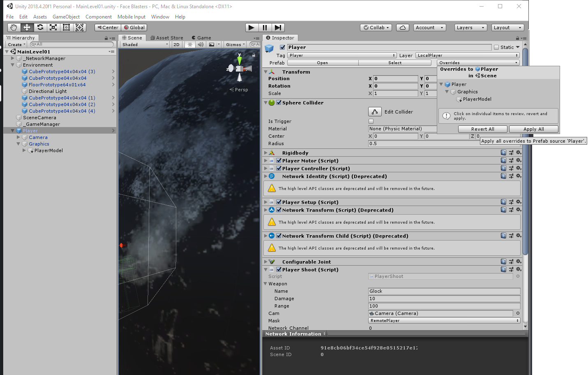Open gear menu for Player Setup
Screen dimensions: 588x375
(519, 202)
